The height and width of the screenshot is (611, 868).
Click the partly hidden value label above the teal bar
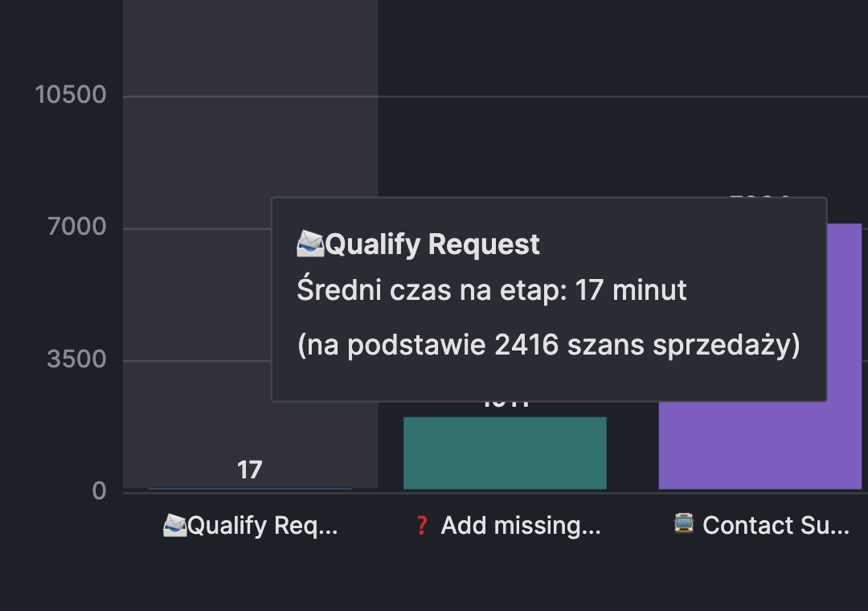(x=505, y=404)
